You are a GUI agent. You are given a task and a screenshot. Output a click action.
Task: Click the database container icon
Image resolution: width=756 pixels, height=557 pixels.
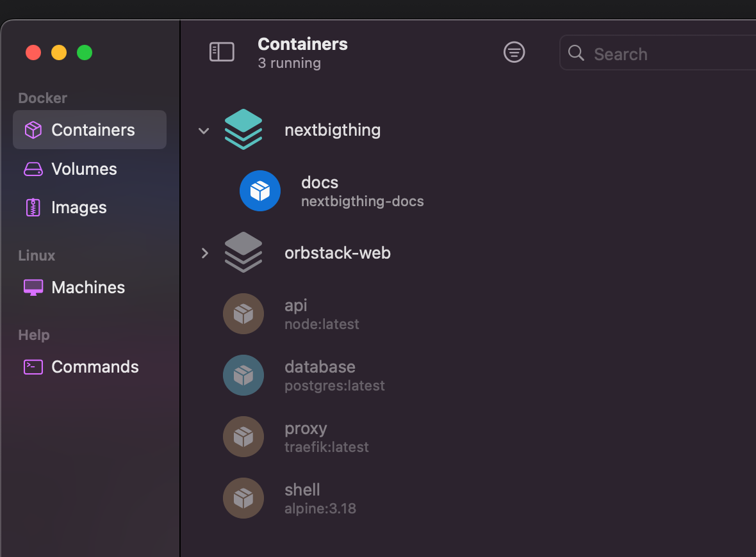(x=243, y=375)
